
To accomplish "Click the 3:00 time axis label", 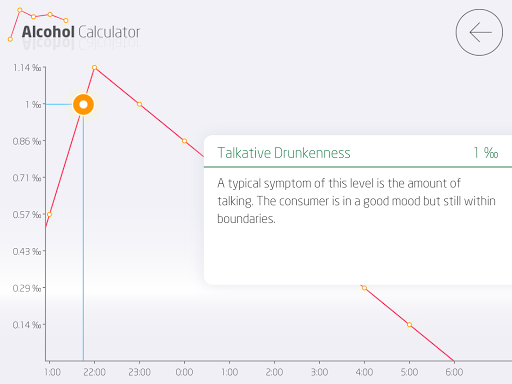I will click(319, 372).
